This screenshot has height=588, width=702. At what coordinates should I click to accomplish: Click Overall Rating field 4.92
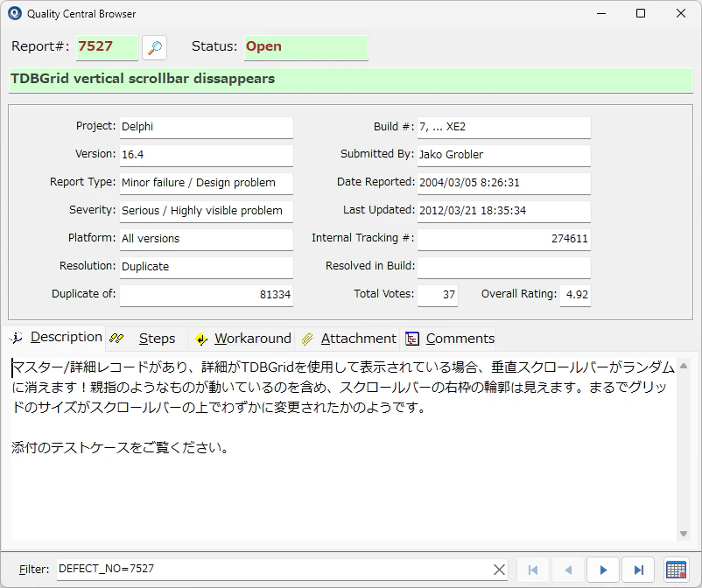(x=575, y=295)
